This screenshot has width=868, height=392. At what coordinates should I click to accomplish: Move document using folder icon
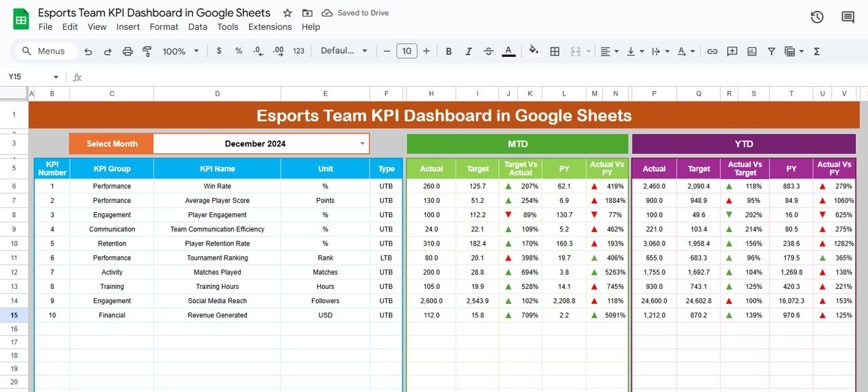point(307,13)
